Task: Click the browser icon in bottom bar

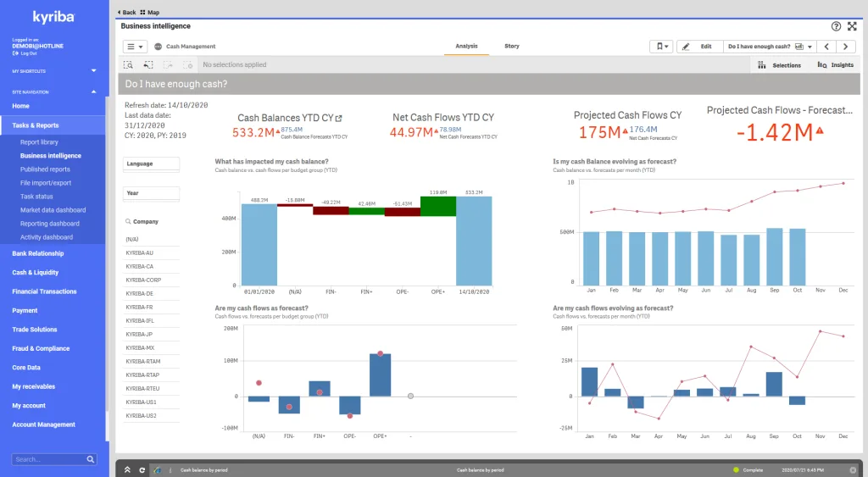Action: click(x=157, y=470)
